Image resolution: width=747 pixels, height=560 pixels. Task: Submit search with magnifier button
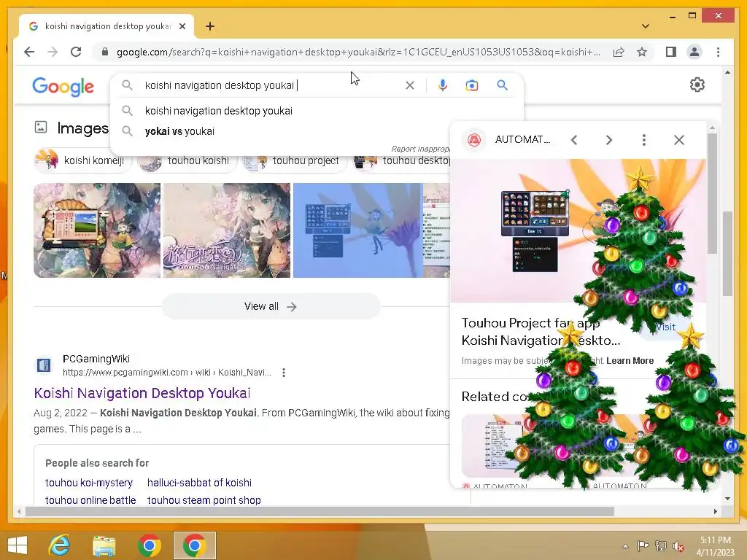click(502, 85)
